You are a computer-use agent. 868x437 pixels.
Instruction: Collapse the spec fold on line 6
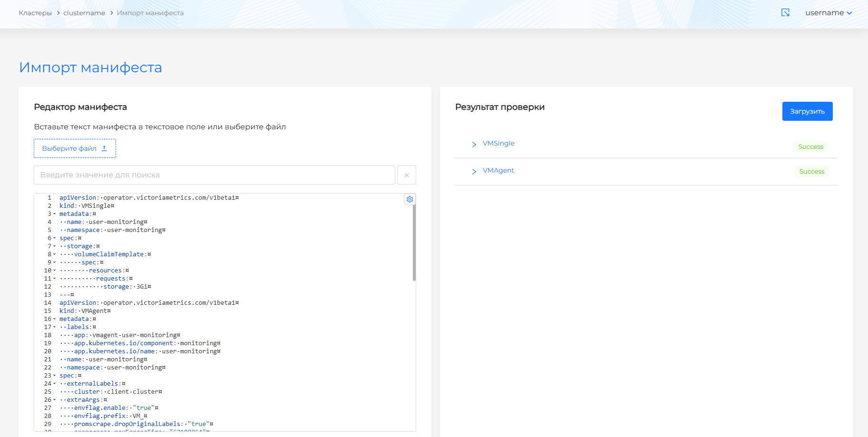[x=54, y=238]
